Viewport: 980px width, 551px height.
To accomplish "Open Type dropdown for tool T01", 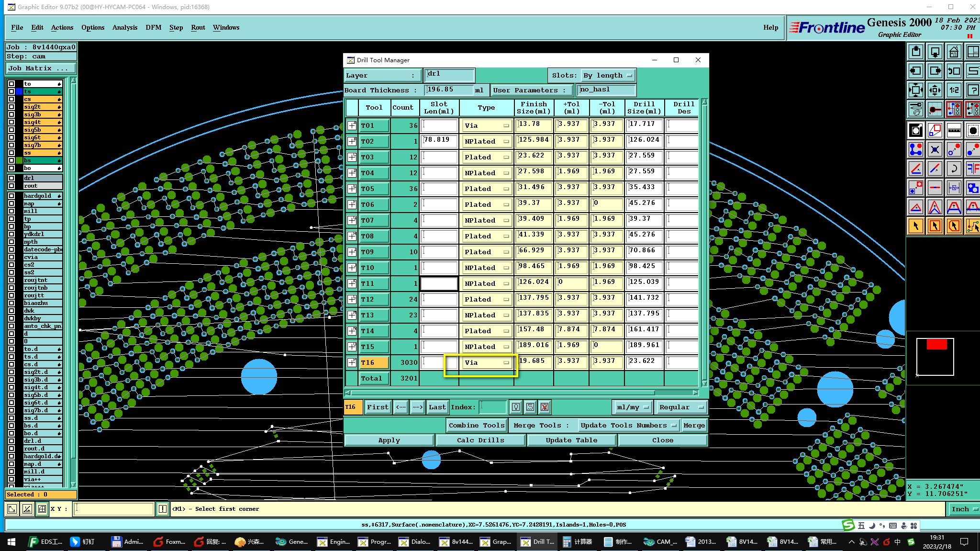I will point(487,125).
